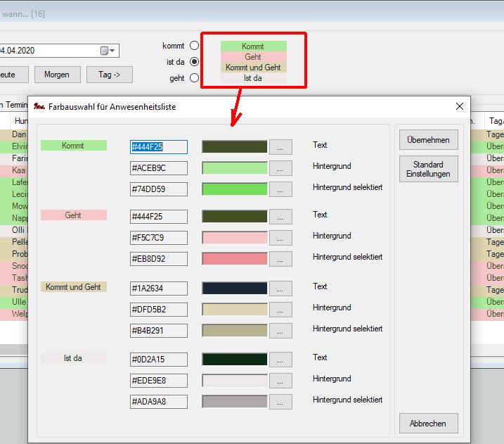Viewport: 504px width, 444px height.
Task: Open picker for Ist da Hintergrund selektiert
Action: click(281, 402)
